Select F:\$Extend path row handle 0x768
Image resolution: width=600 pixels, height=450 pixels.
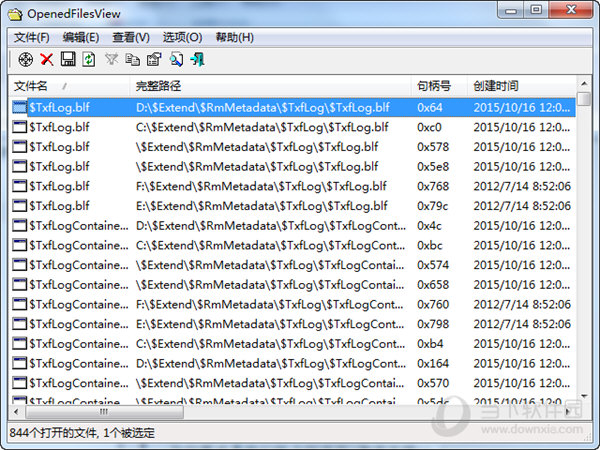click(x=293, y=186)
